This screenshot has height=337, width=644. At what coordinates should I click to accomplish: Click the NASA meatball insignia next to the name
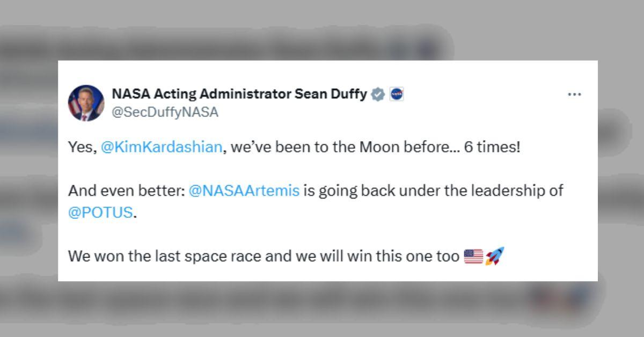pos(397,93)
